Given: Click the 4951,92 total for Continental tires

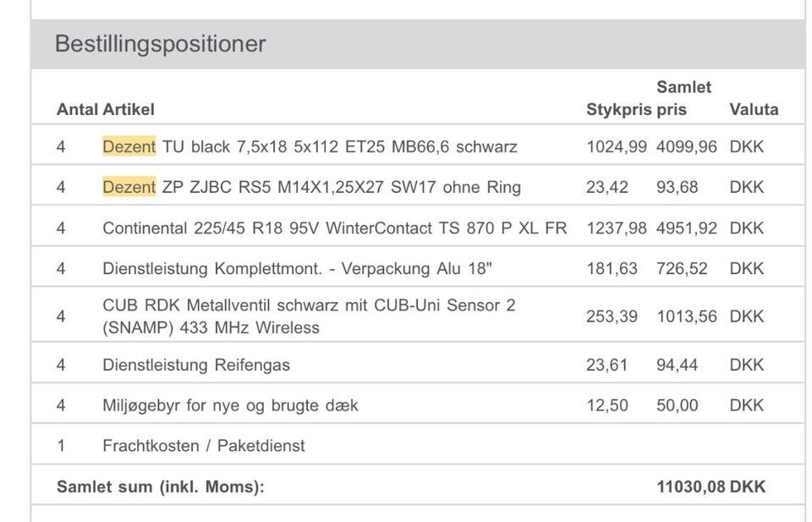Looking at the screenshot, I should click(686, 228).
